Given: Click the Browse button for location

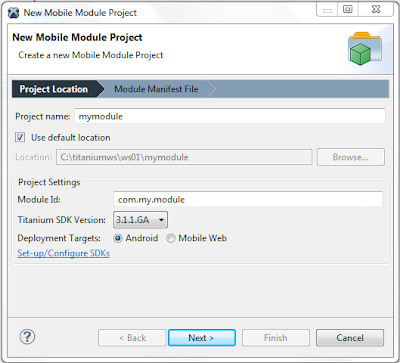Looking at the screenshot, I should [351, 157].
